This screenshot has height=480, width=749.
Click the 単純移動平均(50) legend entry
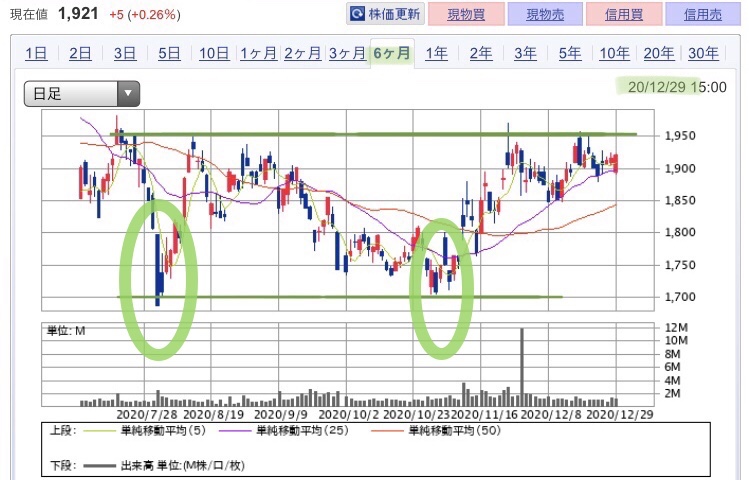436,431
